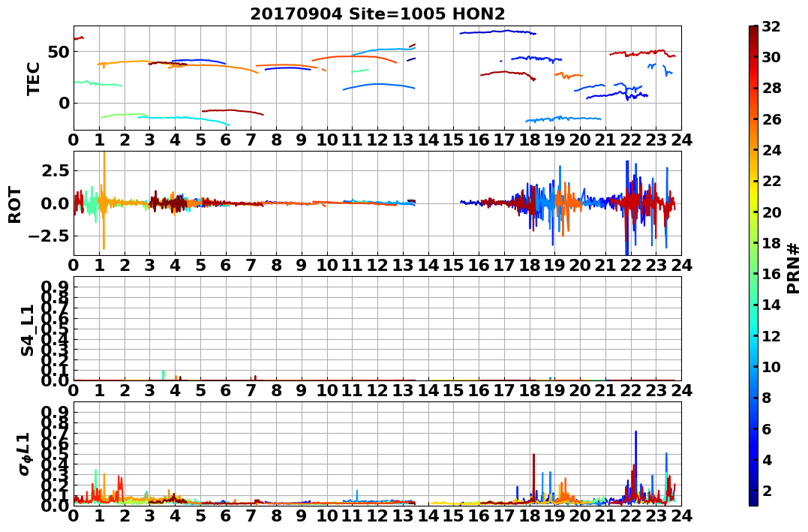The width and height of the screenshot is (808, 532).
Task: Click the sigma phi L1 axis label
Action: [26, 454]
